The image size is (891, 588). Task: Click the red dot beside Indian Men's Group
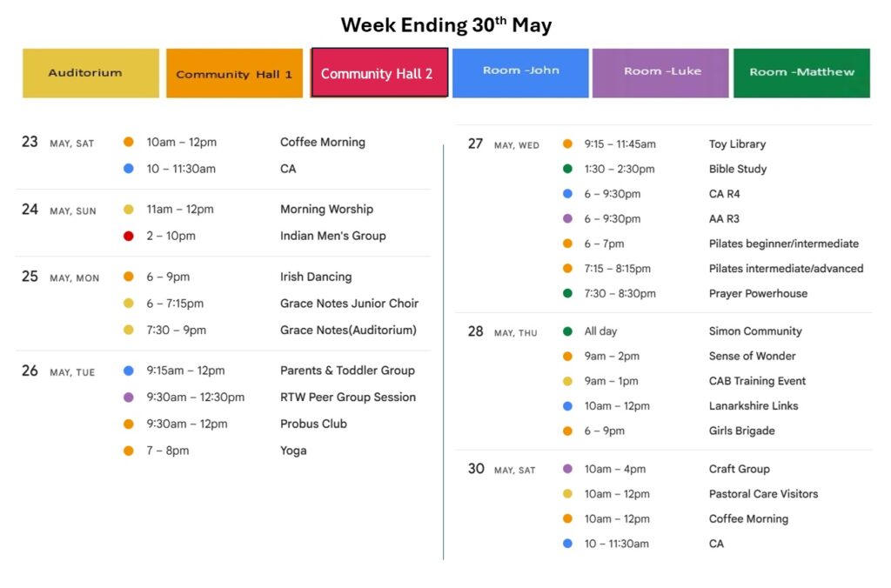click(x=129, y=236)
